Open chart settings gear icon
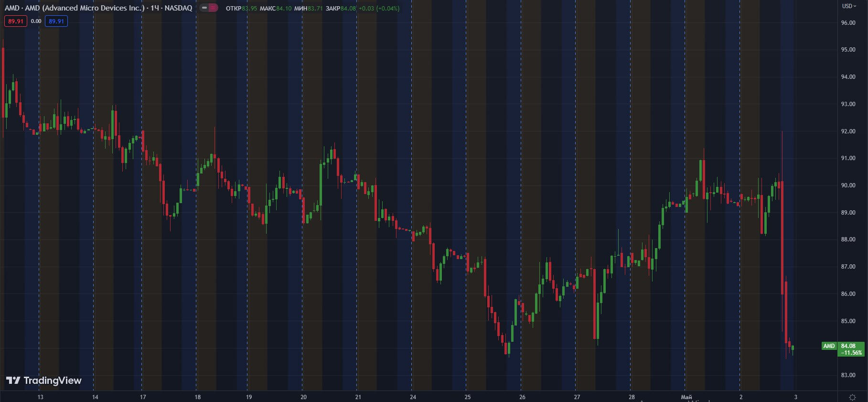The height and width of the screenshot is (402, 868). click(852, 397)
